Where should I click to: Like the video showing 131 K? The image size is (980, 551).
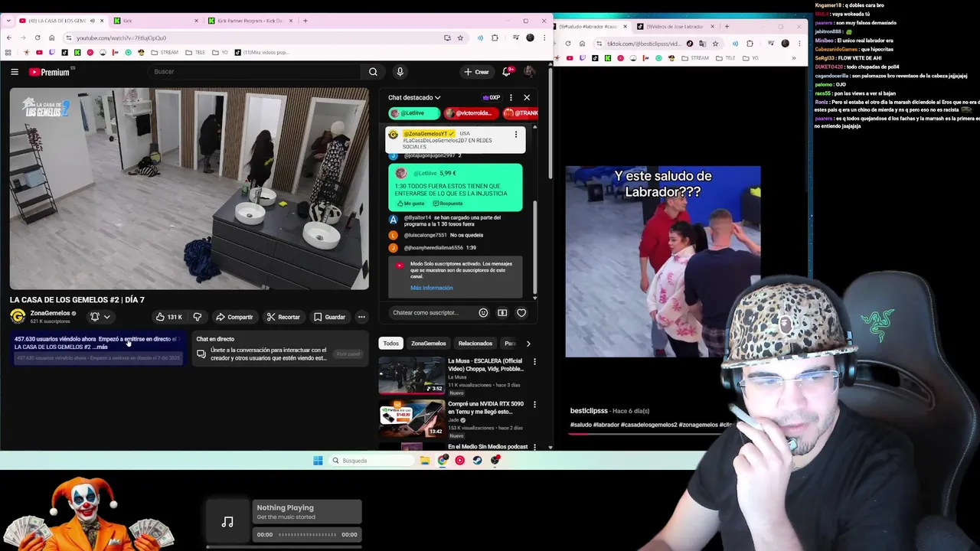coord(168,317)
